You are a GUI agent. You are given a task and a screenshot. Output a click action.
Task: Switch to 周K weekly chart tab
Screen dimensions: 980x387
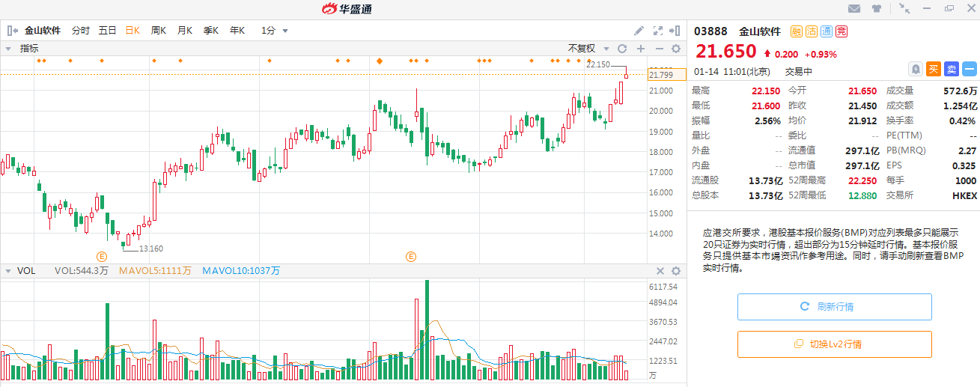(159, 31)
